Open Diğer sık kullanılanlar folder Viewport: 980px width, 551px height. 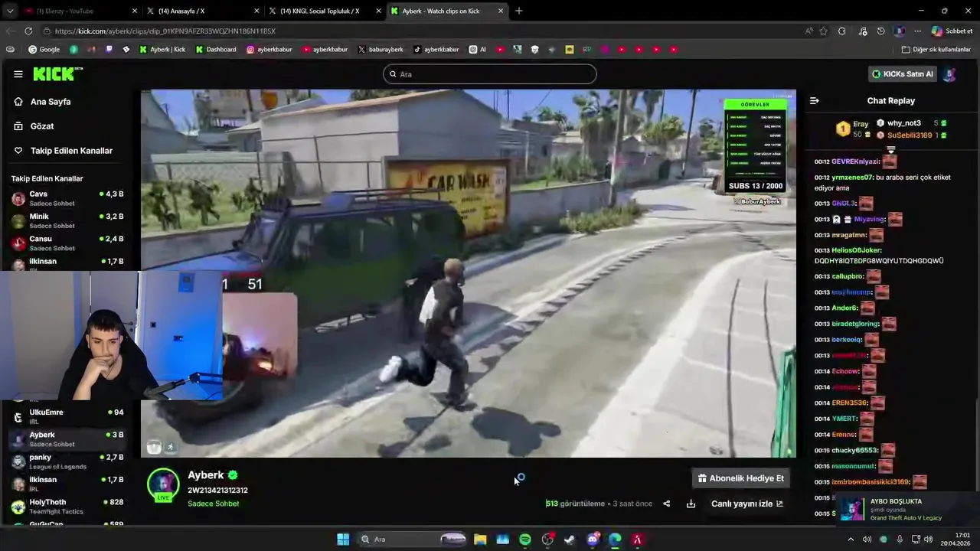tap(936, 50)
